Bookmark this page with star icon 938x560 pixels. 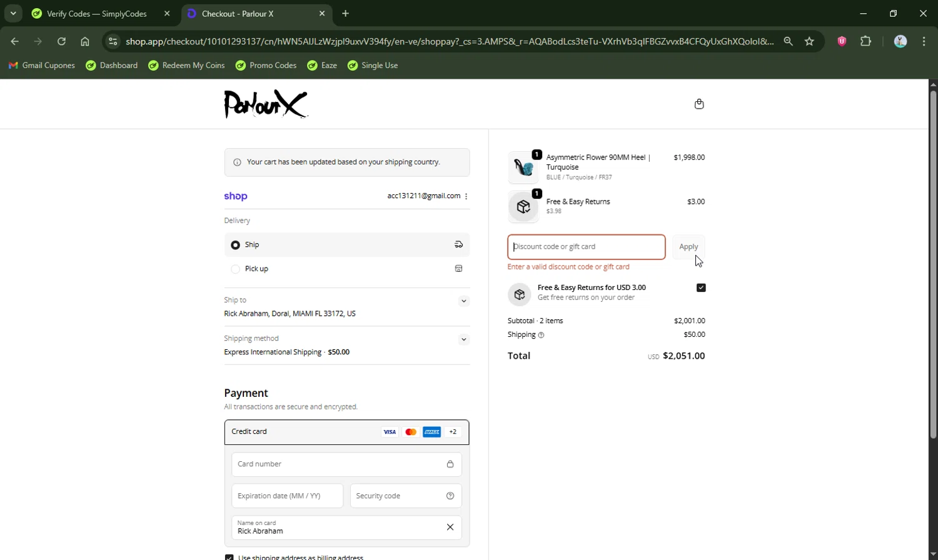tap(809, 41)
